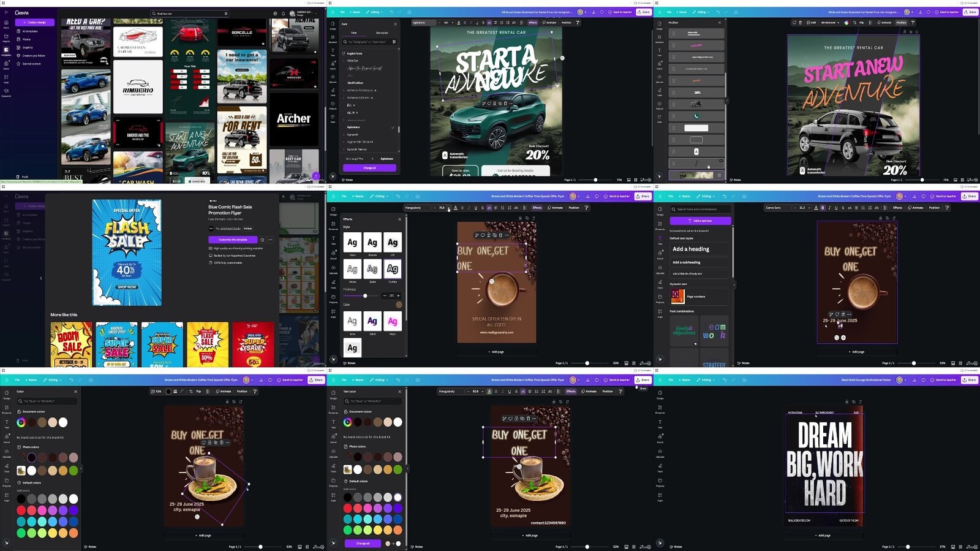Click the purple help question mark button

tap(316, 176)
